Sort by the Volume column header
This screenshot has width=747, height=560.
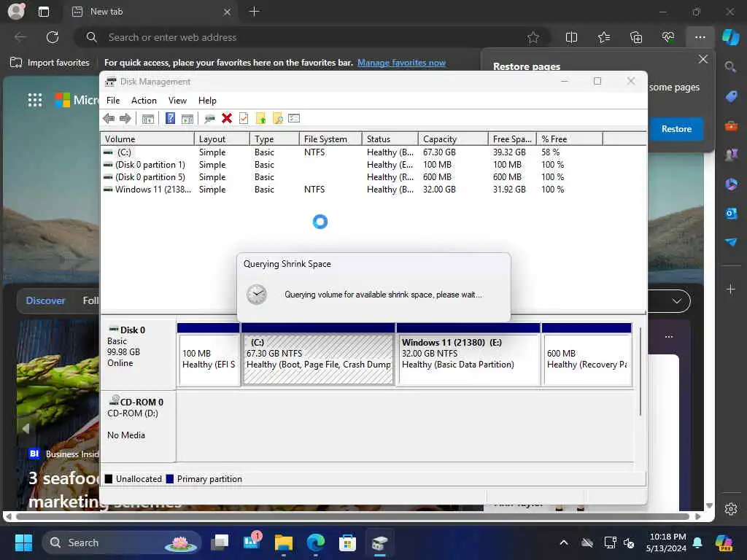click(147, 139)
